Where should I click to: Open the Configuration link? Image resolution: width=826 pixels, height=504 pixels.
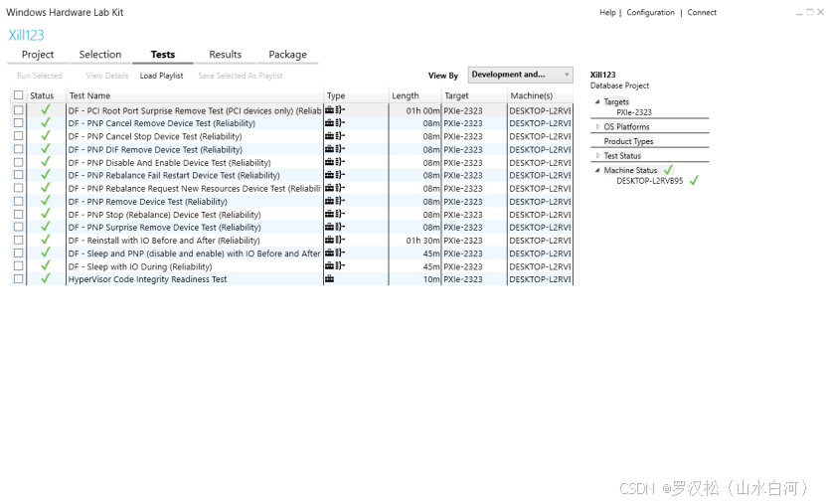[651, 12]
